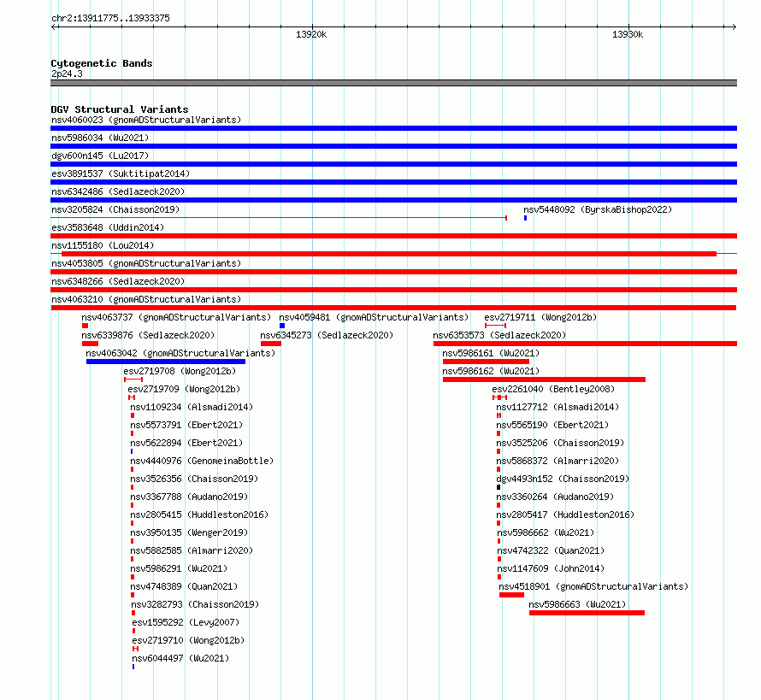The image size is (761, 700).
Task: Click nsv5448092 (ByrskaBishop2022) label
Action: tap(598, 209)
